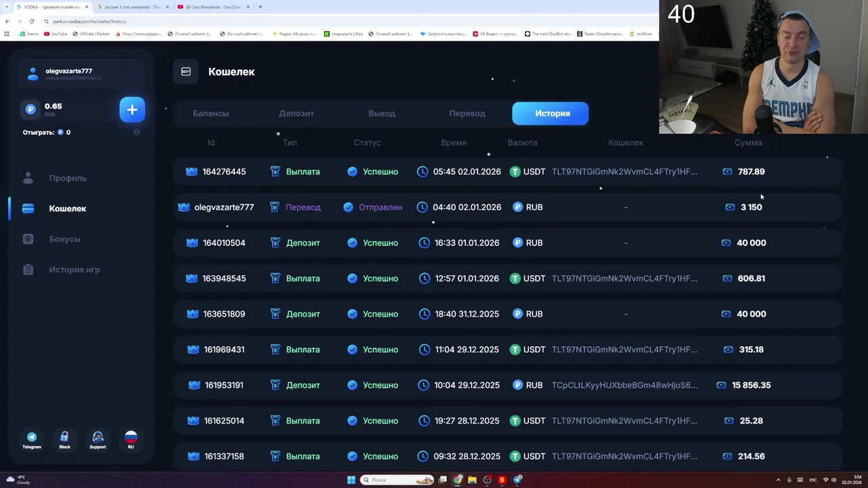Click the blue plus deposit button
This screenshot has height=488, width=868.
tap(132, 110)
